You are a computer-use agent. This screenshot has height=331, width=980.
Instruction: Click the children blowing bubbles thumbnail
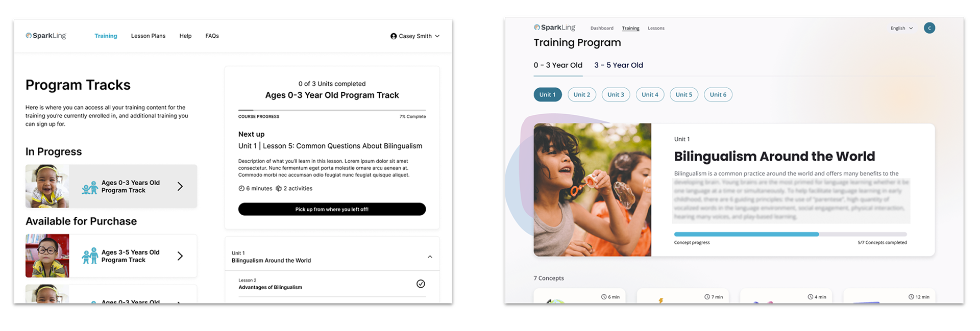click(593, 190)
